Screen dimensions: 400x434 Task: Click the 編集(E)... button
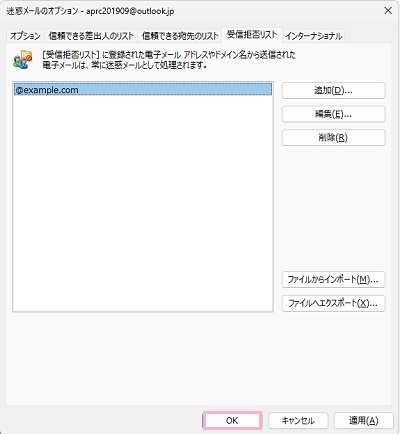333,114
